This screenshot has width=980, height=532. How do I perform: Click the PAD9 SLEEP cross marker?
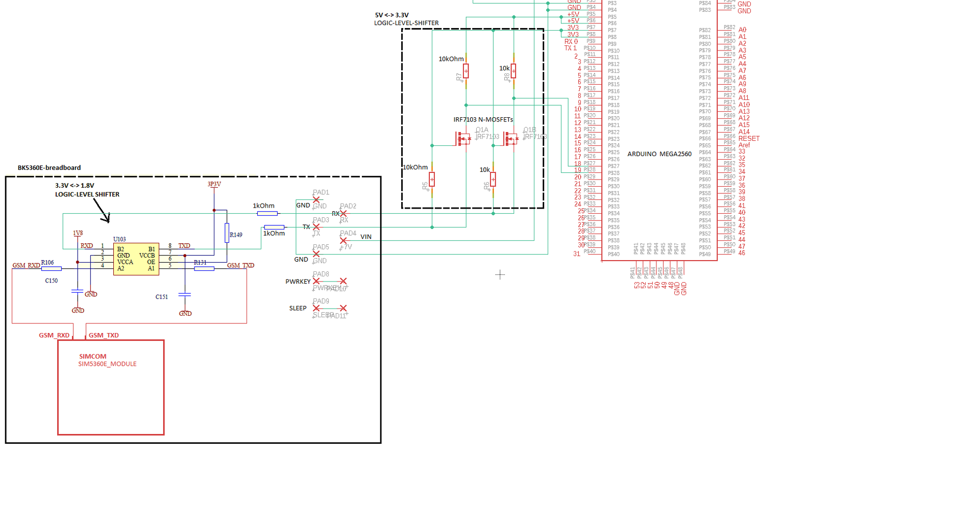click(316, 308)
